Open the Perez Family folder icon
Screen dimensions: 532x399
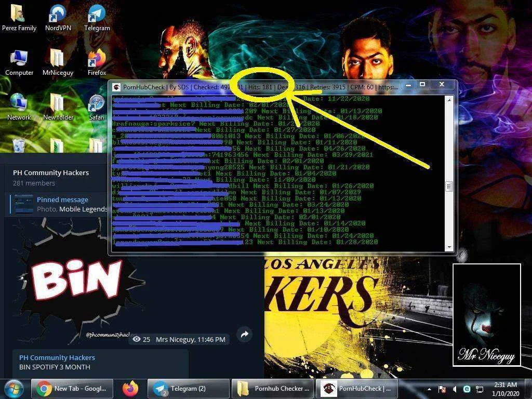pyautogui.click(x=18, y=17)
